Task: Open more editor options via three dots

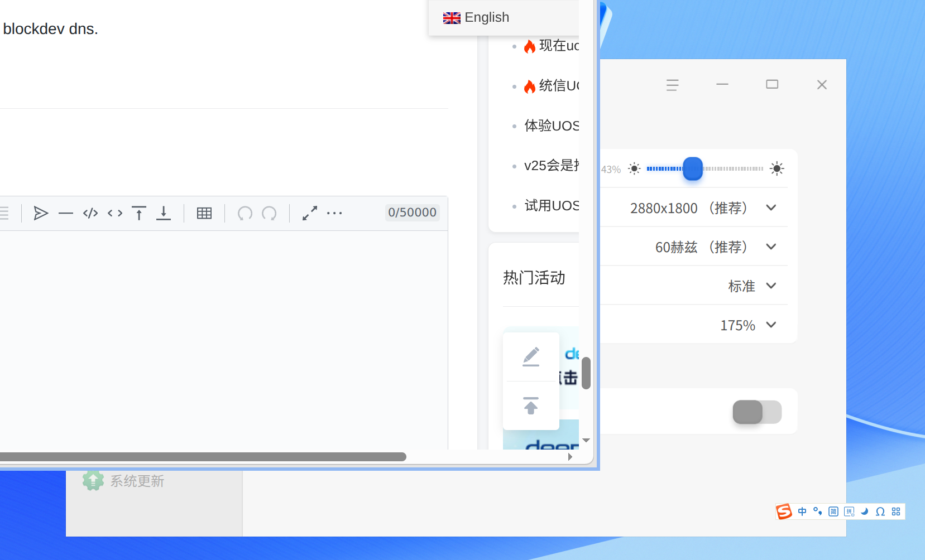Action: pos(334,213)
